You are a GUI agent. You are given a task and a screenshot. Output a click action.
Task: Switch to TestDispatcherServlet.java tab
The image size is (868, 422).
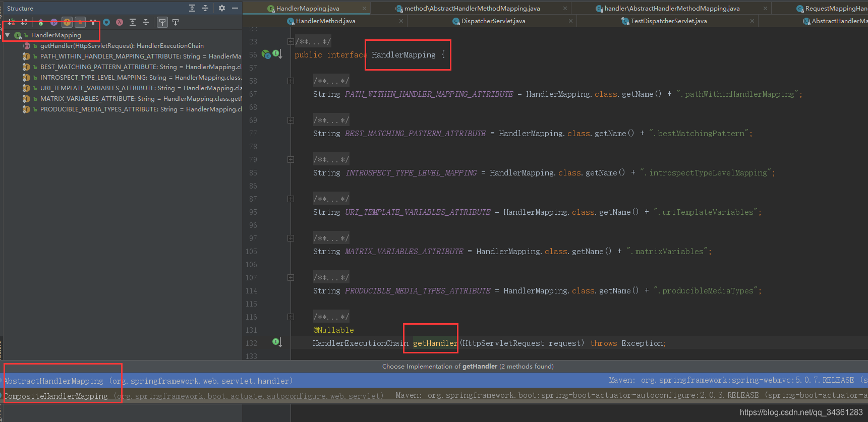668,21
